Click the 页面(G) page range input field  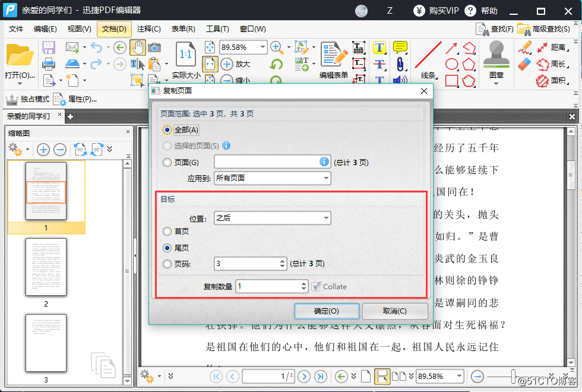273,162
